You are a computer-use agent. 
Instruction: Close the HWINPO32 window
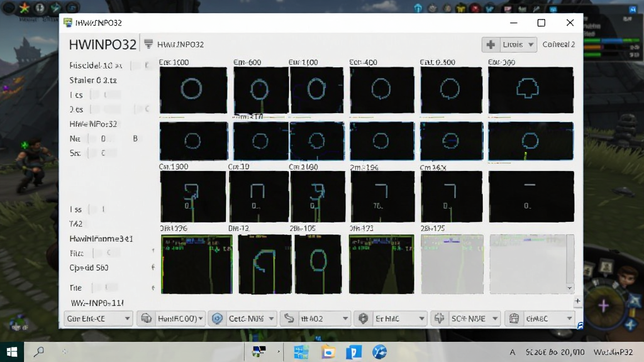(x=570, y=23)
